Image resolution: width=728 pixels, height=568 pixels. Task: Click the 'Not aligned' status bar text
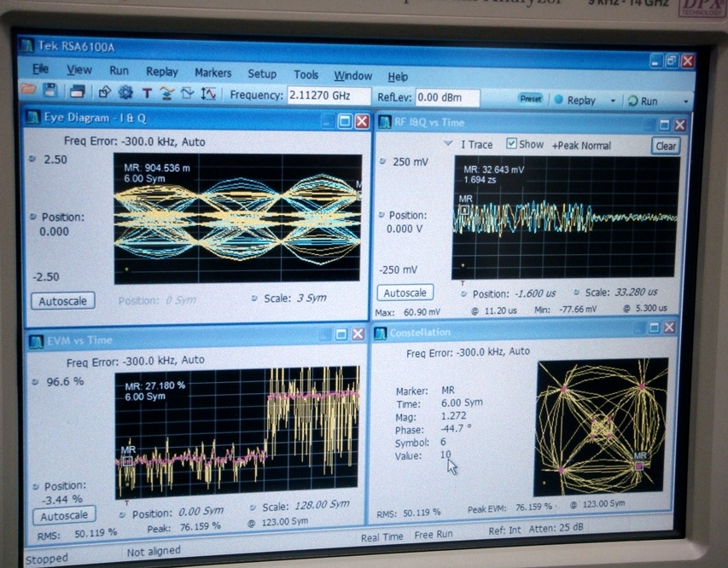[154, 551]
